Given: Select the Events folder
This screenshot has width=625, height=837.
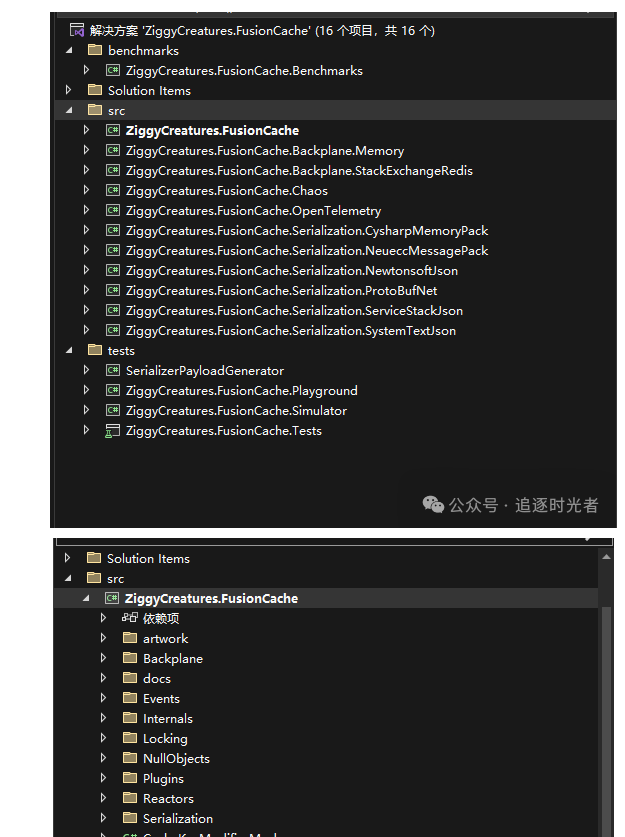Looking at the screenshot, I should (161, 698).
